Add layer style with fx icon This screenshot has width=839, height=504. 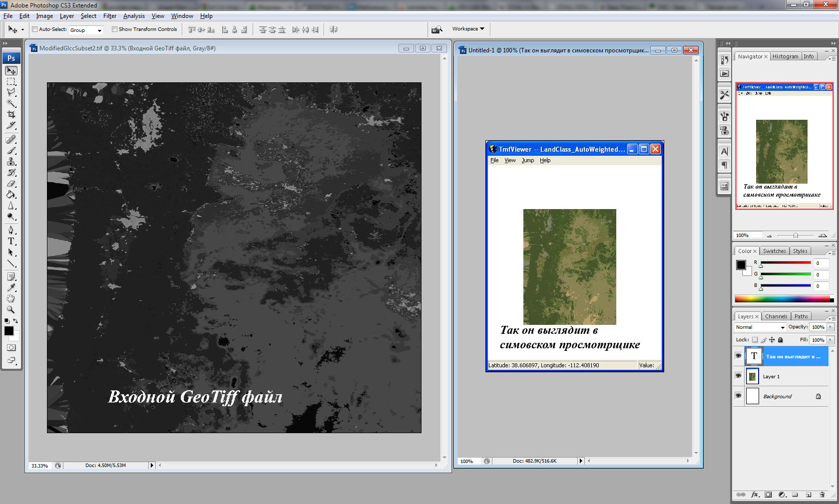[x=755, y=495]
